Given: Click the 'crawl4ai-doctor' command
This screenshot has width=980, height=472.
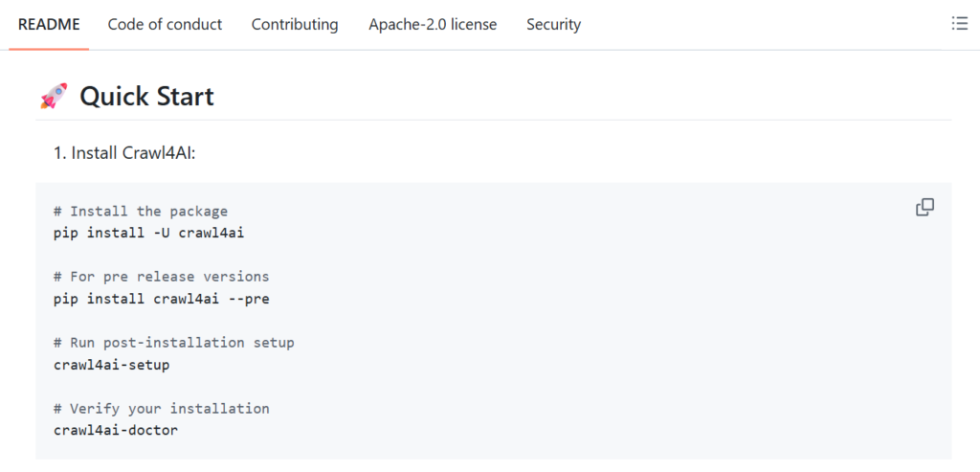Looking at the screenshot, I should [116, 430].
